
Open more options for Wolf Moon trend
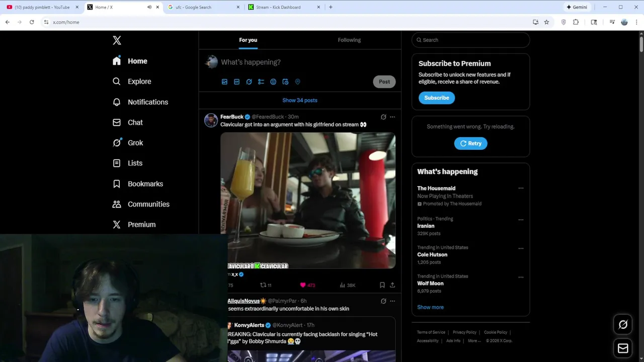tap(521, 277)
